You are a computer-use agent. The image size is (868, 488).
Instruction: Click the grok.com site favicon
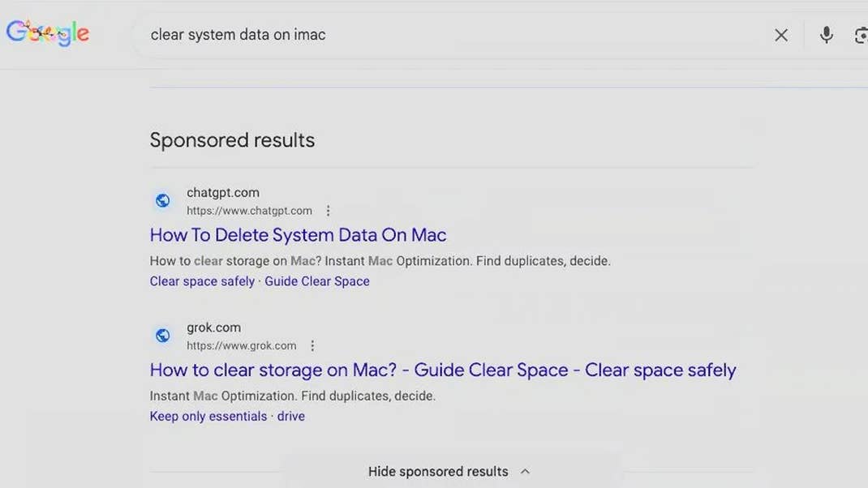[x=162, y=335]
